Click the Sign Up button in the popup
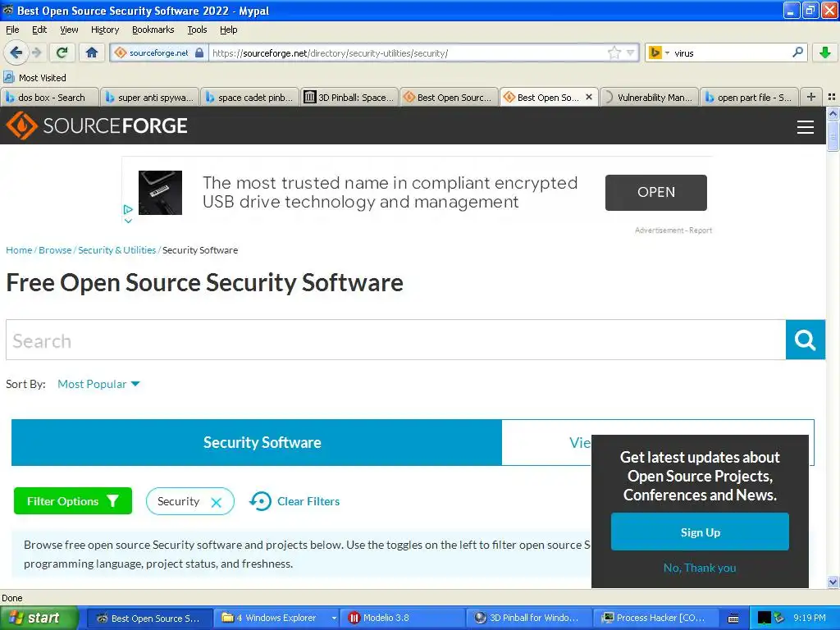The height and width of the screenshot is (630, 840). (700, 532)
